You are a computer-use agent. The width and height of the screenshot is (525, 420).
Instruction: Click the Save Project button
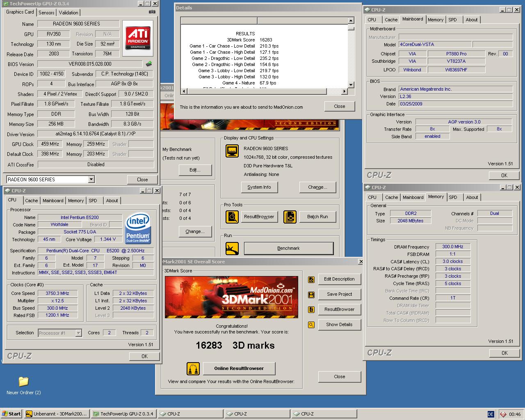tap(339, 294)
